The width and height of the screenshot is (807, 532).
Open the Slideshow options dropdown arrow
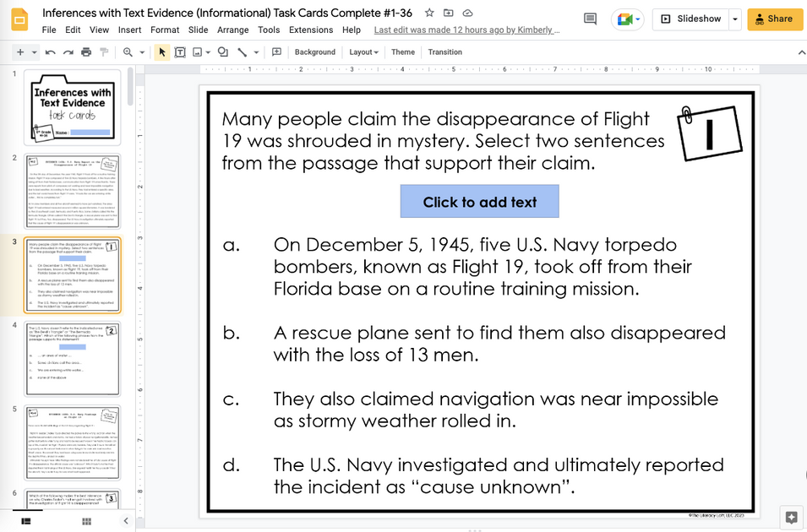[x=735, y=19]
